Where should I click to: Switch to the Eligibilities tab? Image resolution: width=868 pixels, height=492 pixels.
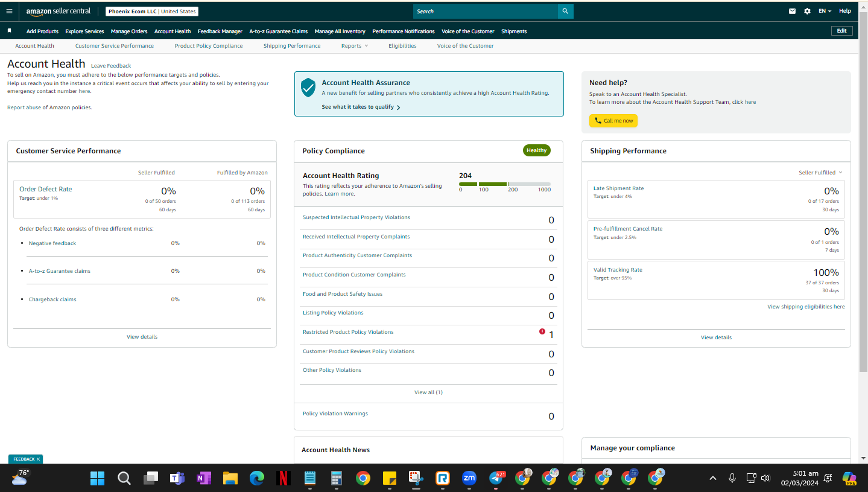(x=402, y=46)
